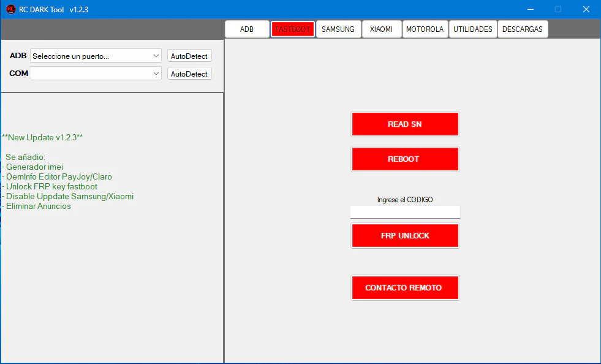Click the '**New Update v1.2.3**' log line
601x364 pixels.
coord(42,137)
